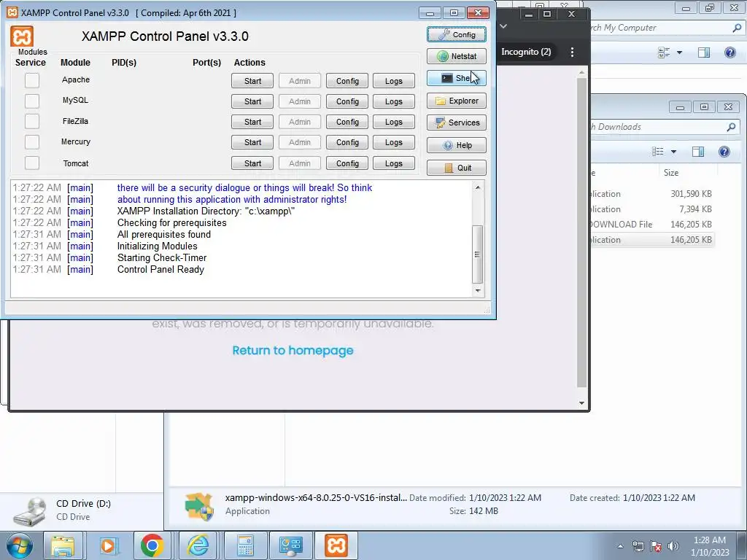The width and height of the screenshot is (747, 560).
Task: Select the 301,590 KB file row
Action: point(651,194)
